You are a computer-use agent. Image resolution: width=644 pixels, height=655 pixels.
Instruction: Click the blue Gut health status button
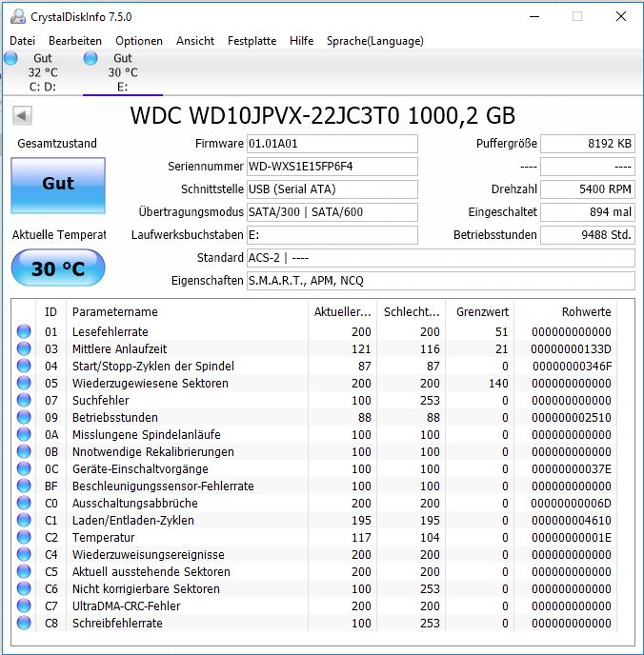(x=58, y=186)
